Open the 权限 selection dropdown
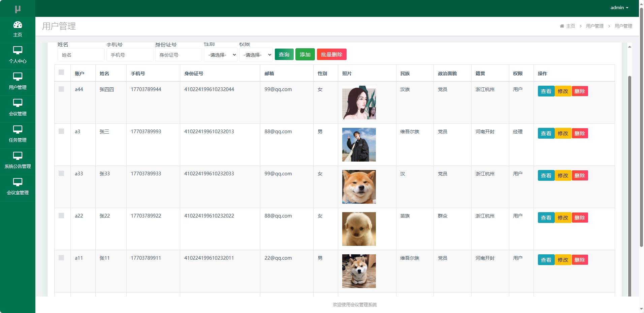This screenshot has height=313, width=644. click(256, 55)
